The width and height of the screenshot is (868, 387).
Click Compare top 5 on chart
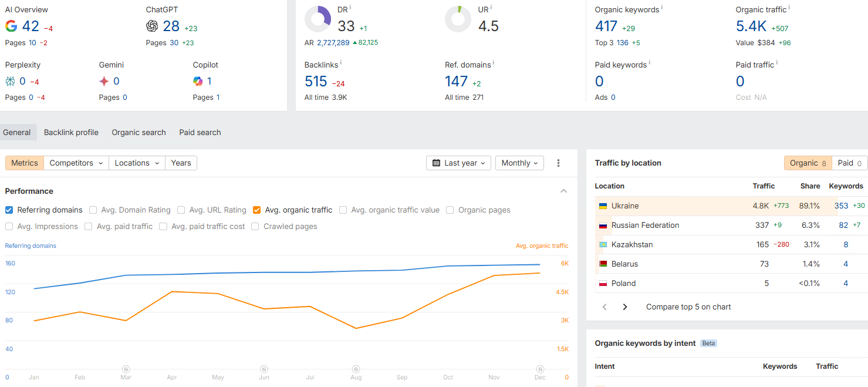click(x=688, y=307)
